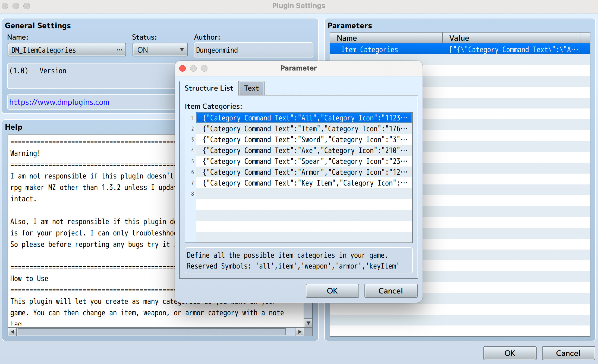Select the "Item" category row
The image size is (598, 364).
tap(304, 129)
